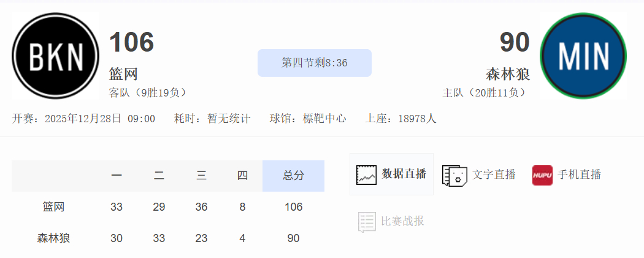Click the 四 quarter column header
Image resolution: width=644 pixels, height=258 pixels.
(x=242, y=176)
